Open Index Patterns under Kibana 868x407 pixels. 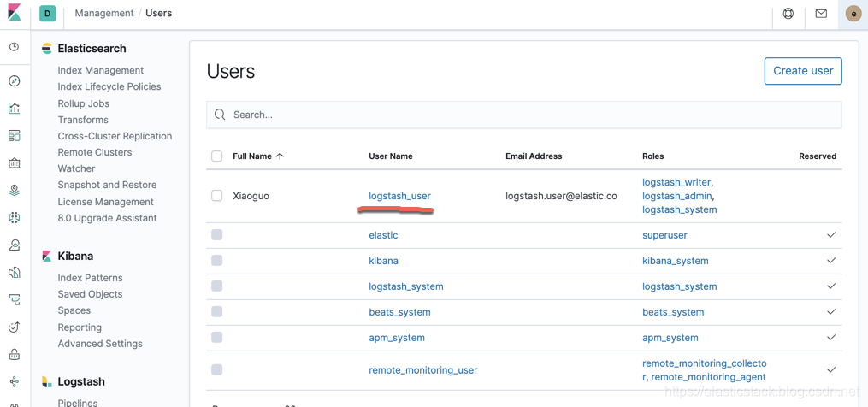tap(91, 278)
